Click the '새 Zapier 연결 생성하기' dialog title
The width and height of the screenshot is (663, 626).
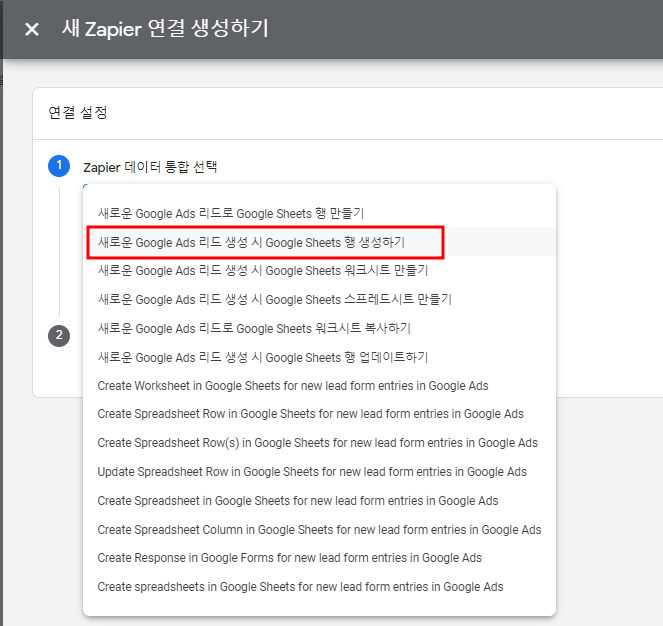pyautogui.click(x=165, y=29)
